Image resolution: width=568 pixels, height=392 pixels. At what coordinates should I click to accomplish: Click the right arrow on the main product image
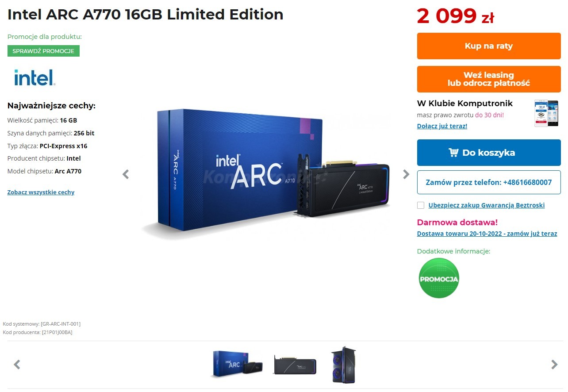coord(406,174)
